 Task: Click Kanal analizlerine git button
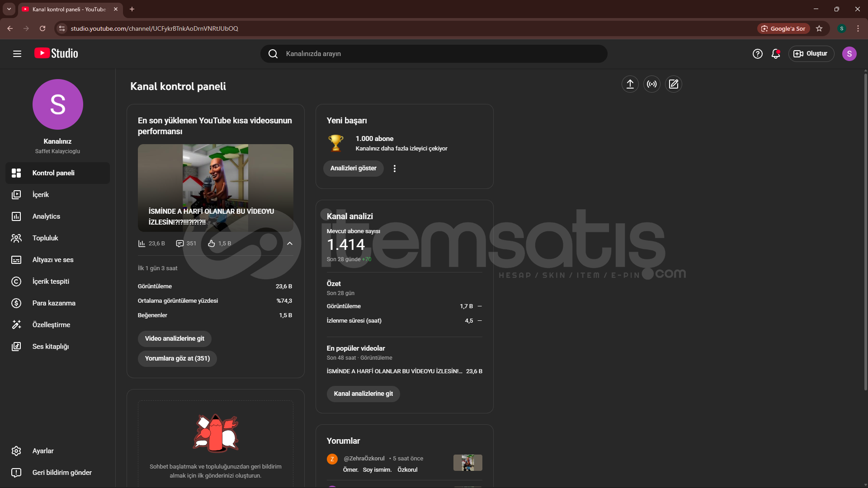pyautogui.click(x=363, y=394)
